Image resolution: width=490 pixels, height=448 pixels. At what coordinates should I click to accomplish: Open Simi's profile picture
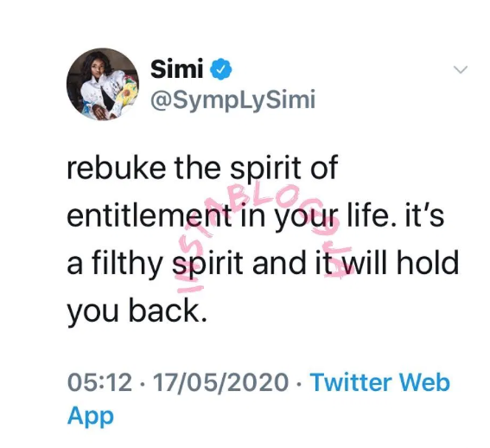click(103, 85)
